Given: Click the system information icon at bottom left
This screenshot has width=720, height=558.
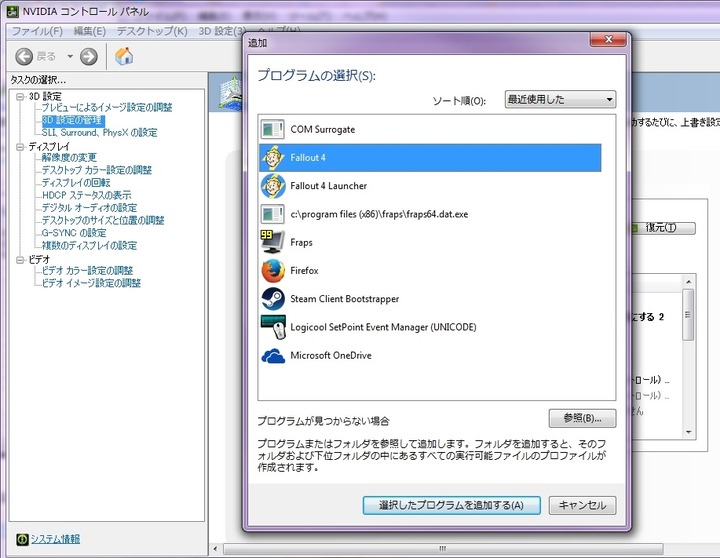Looking at the screenshot, I should pyautogui.click(x=22, y=539).
